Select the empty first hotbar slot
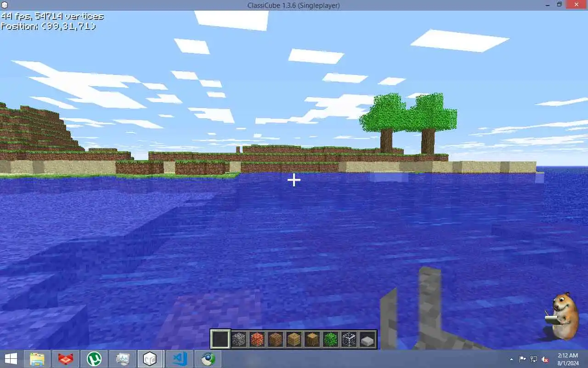 tap(220, 339)
